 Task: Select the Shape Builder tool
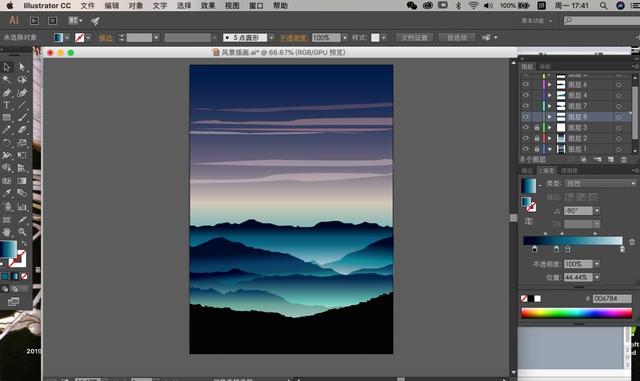tap(7, 168)
